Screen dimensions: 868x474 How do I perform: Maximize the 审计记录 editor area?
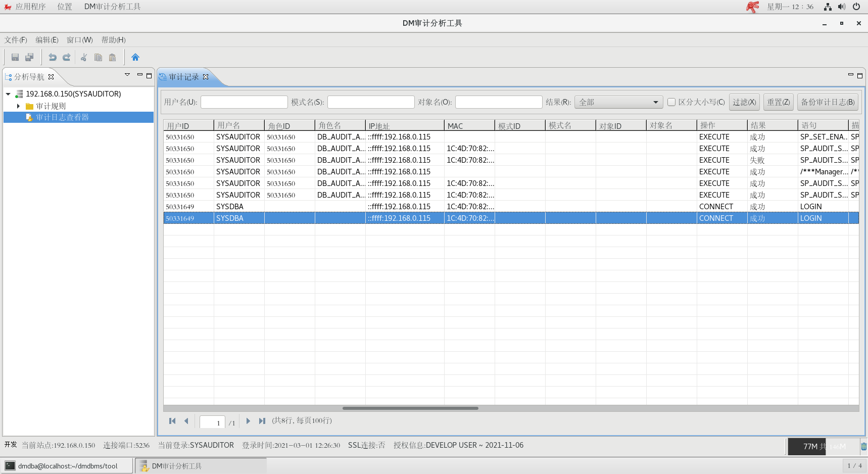click(860, 75)
